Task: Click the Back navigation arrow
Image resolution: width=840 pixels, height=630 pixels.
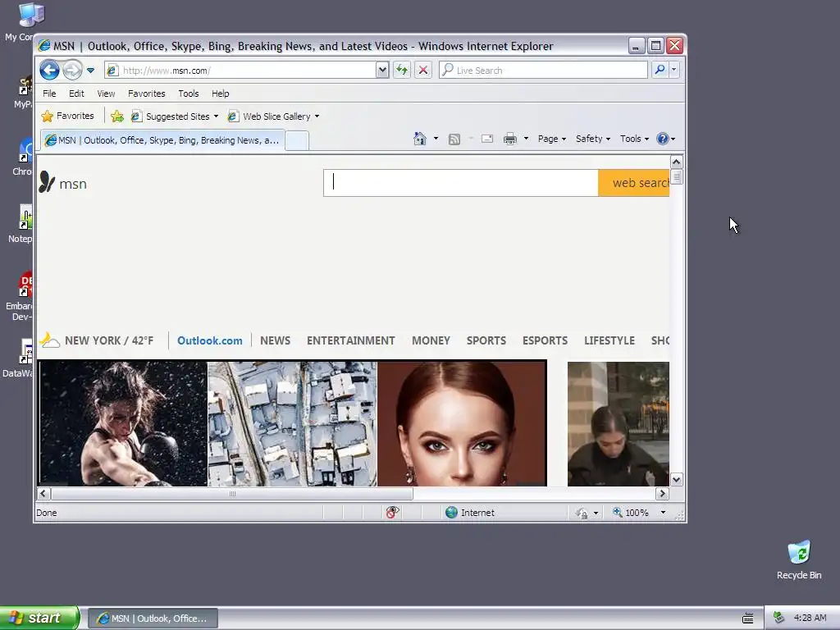Action: pyautogui.click(x=49, y=70)
